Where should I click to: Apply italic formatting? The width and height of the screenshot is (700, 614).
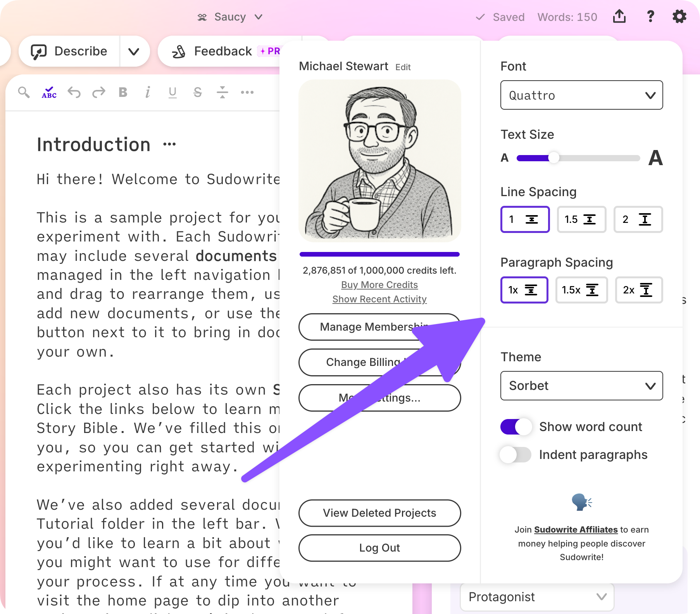pyautogui.click(x=148, y=92)
